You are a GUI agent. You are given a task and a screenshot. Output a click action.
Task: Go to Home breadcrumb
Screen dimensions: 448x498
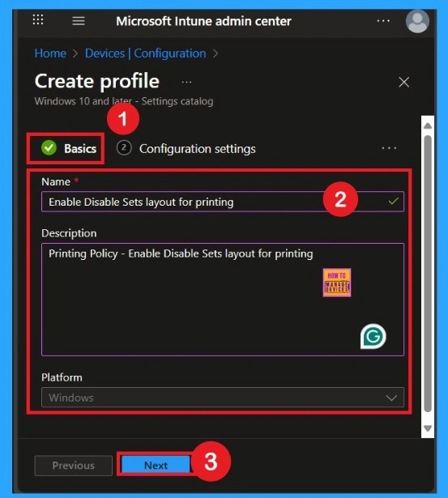(x=50, y=53)
